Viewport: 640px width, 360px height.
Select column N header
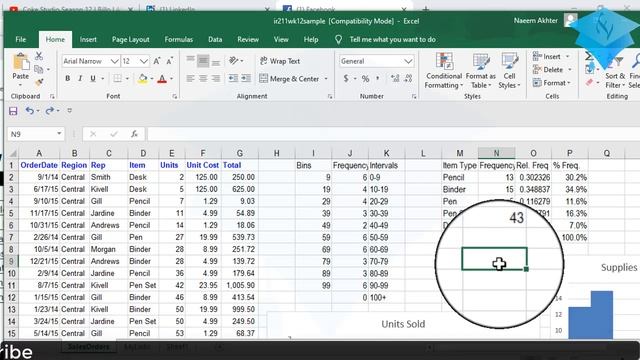click(496, 153)
